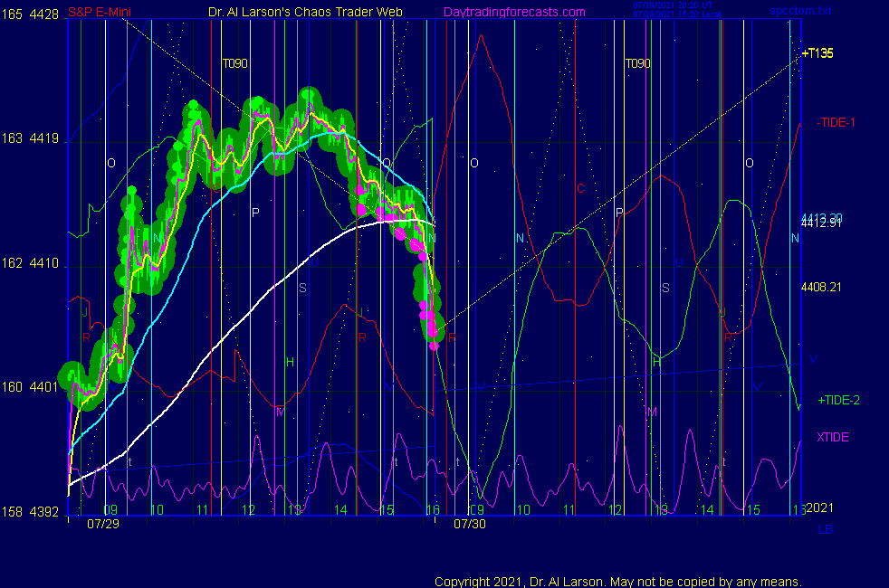Click the right yellow T090 marker
Viewport: 889px width, 588px height.
637,64
